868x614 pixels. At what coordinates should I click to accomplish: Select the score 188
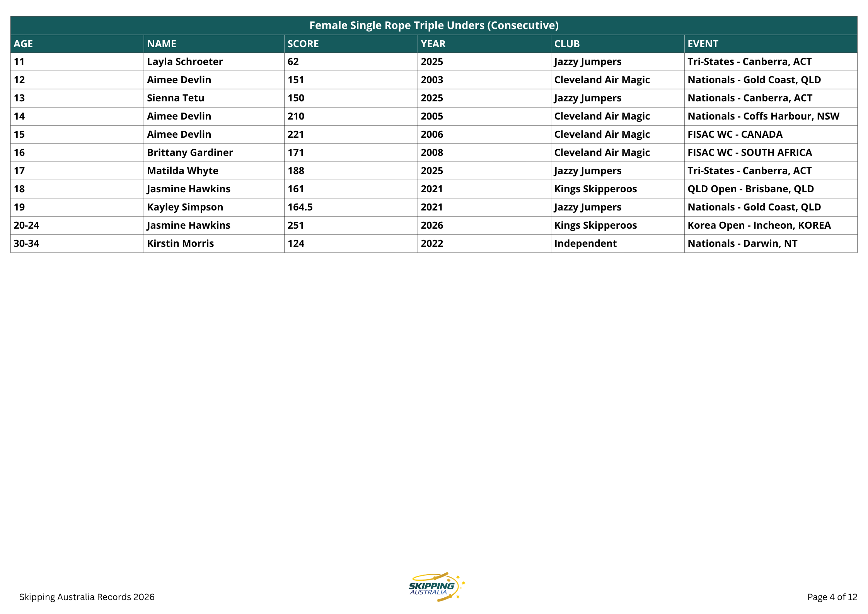point(296,171)
